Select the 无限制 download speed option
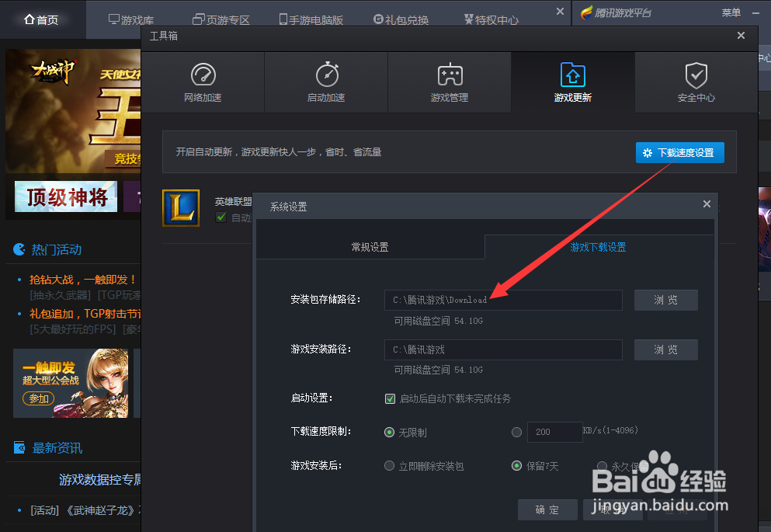The height and width of the screenshot is (532, 771). [389, 432]
